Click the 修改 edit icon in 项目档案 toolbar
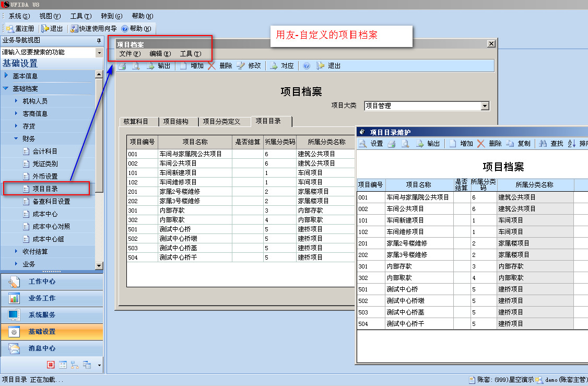The width and height of the screenshot is (588, 386). [241, 66]
